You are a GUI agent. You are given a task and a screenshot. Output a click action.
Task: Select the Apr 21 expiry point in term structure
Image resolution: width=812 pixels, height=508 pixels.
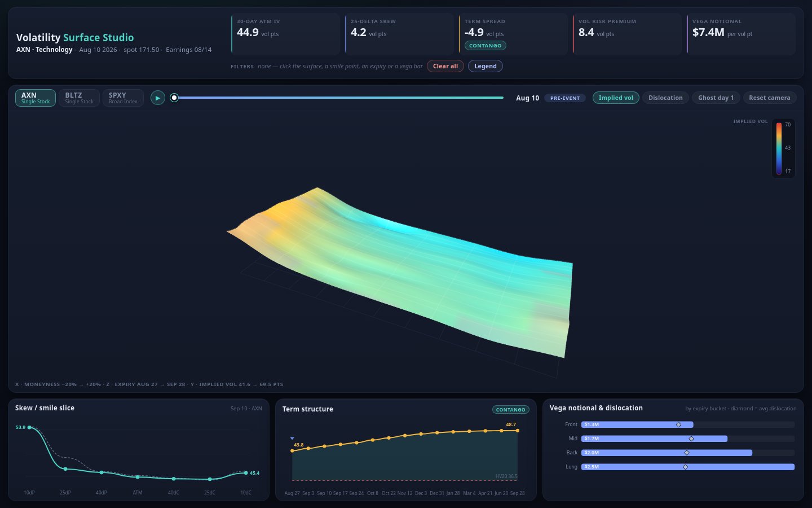pyautogui.click(x=485, y=431)
